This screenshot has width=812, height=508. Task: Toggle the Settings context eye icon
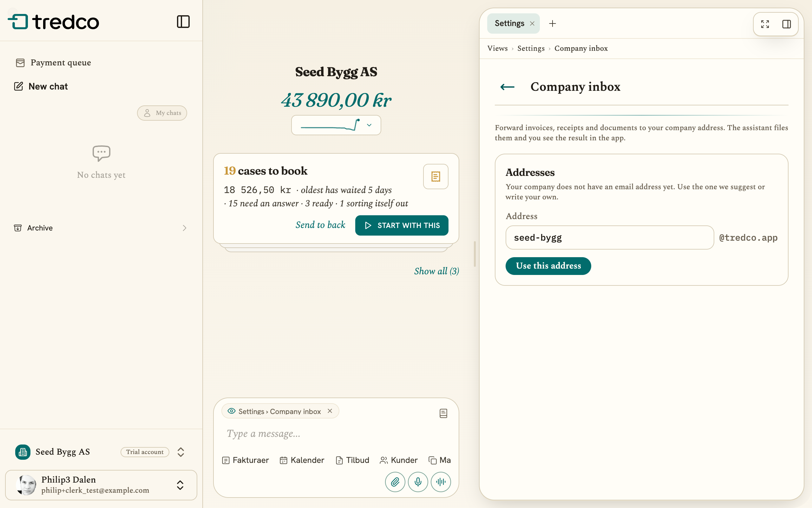coord(232,411)
